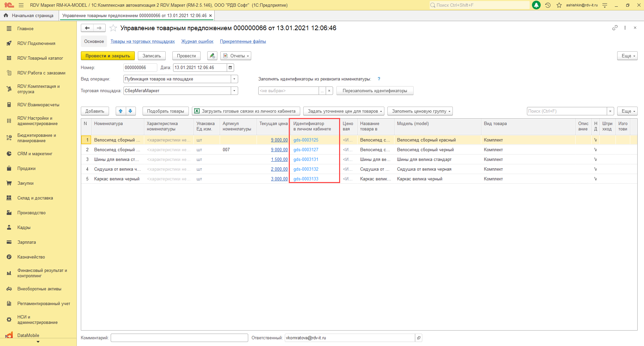Click the notifications bell icon

point(536,5)
